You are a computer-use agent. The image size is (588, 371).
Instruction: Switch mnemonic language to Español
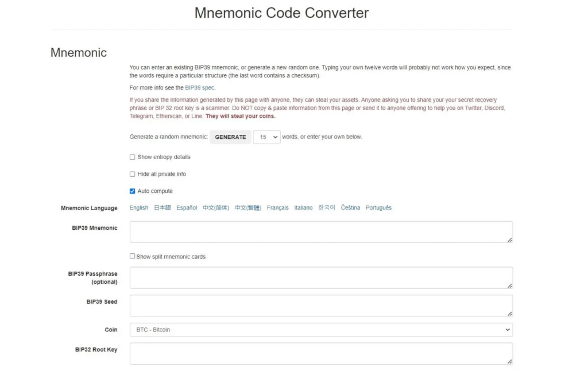click(x=187, y=207)
